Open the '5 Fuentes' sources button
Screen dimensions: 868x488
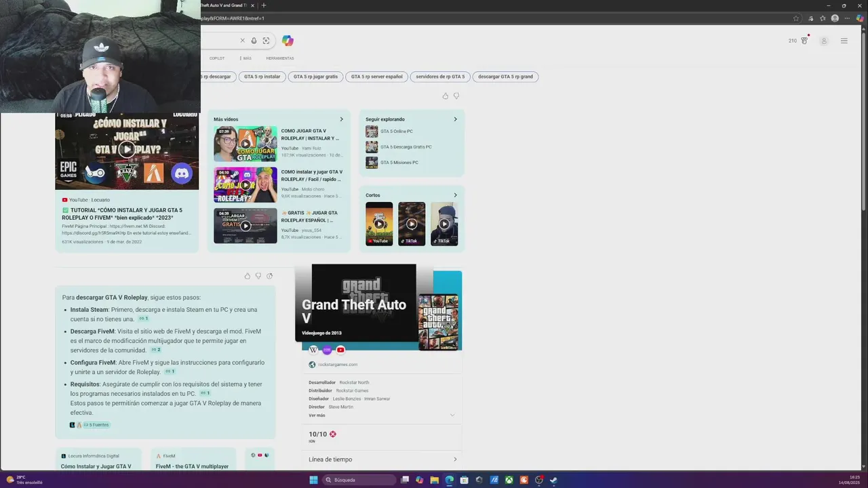96,425
